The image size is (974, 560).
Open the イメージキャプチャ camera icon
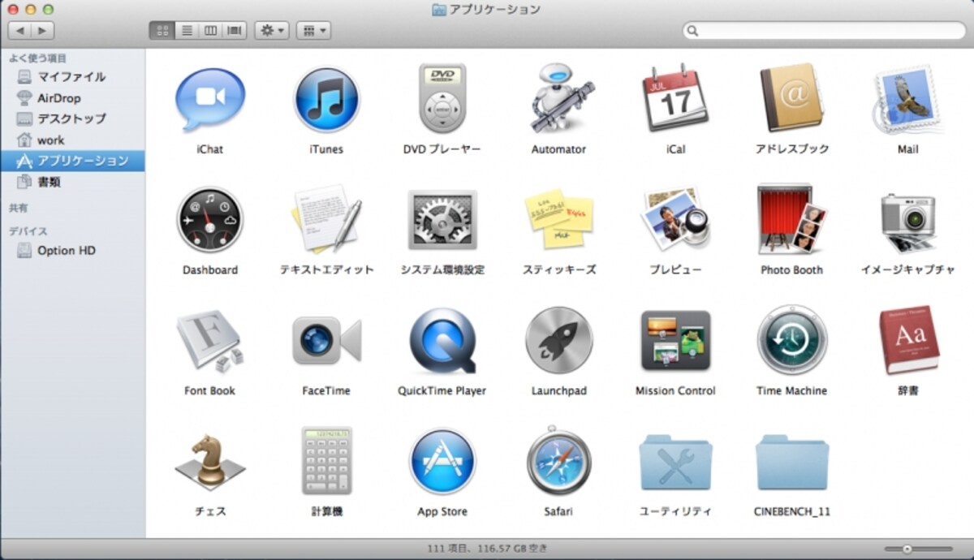click(907, 222)
